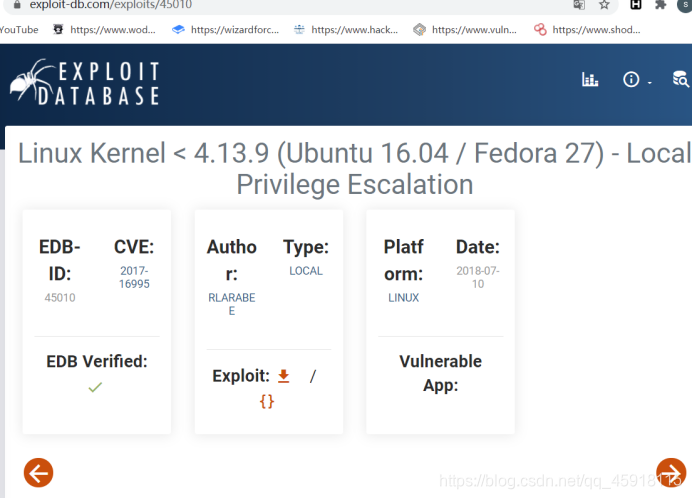
Task: Go to previous exploit with left arrow
Action: coord(38,473)
